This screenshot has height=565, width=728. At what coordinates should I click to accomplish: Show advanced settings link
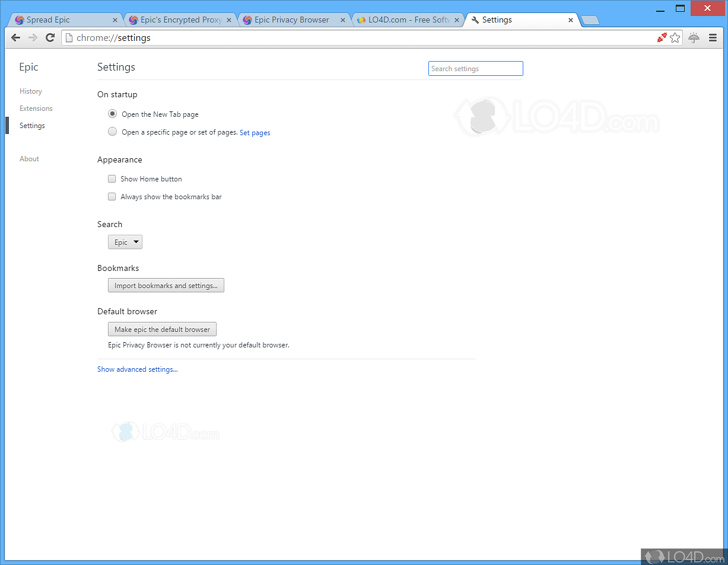click(x=138, y=369)
